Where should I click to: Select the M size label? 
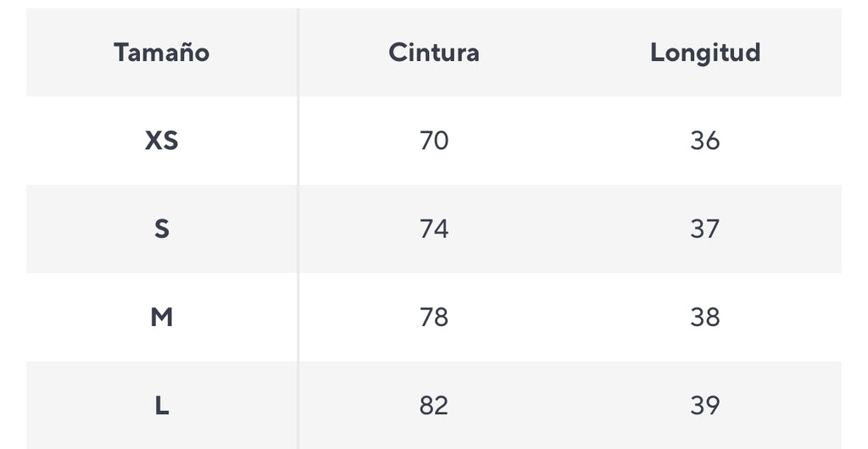[x=161, y=317]
